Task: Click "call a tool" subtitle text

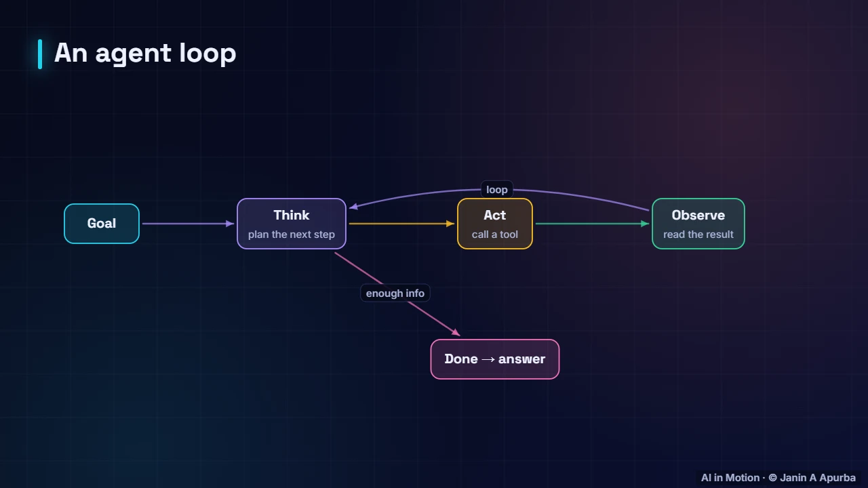Action: click(495, 235)
